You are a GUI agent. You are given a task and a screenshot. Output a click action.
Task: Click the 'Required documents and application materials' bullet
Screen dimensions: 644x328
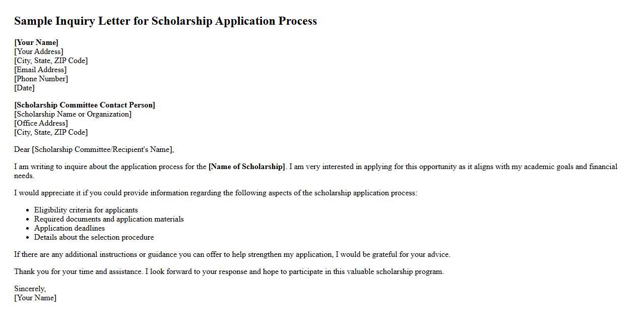coord(109,219)
